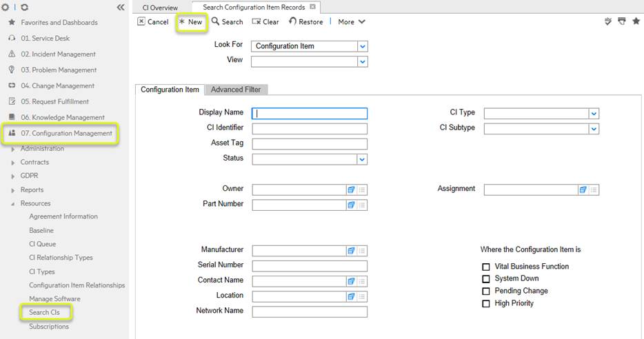Screen dimensions: 644x339
Task: Open the Search CIs link in sidebar
Action: point(44,312)
